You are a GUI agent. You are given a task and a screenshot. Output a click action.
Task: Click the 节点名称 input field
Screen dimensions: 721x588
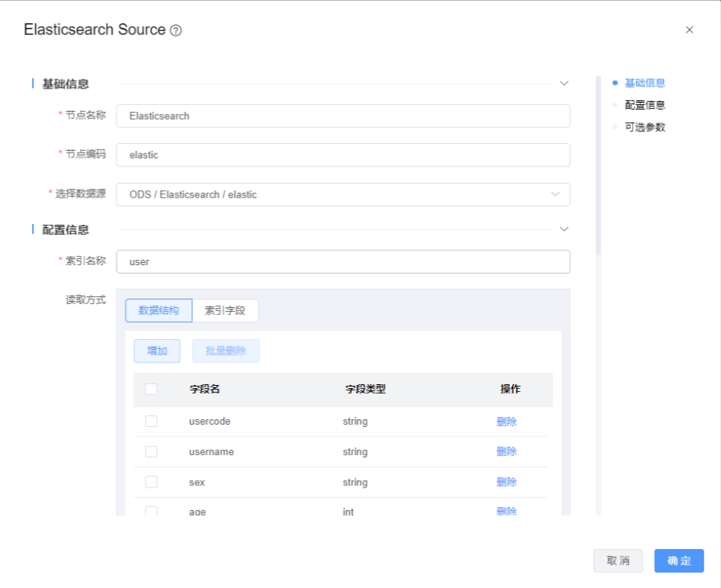point(343,116)
